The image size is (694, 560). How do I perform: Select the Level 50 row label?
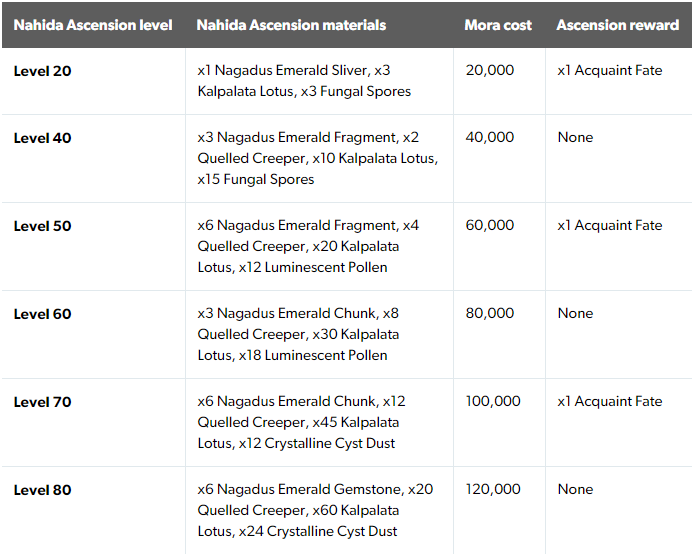pos(42,226)
